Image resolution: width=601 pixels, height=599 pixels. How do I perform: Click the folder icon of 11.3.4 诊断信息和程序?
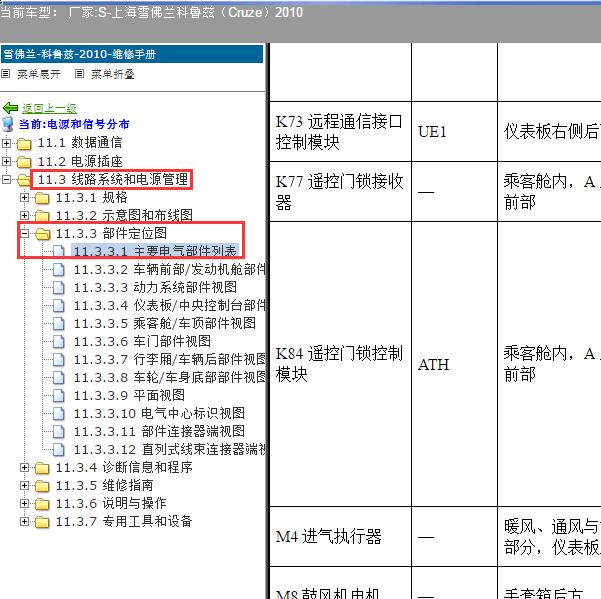point(42,468)
